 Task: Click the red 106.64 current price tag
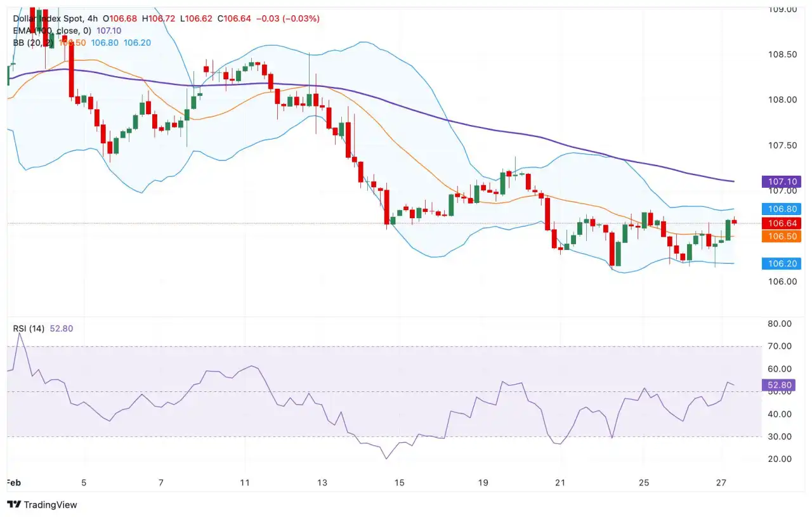pos(782,223)
